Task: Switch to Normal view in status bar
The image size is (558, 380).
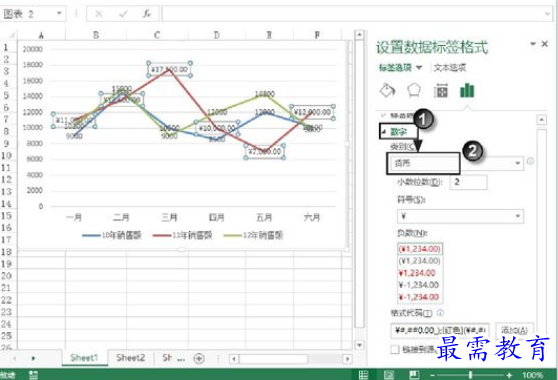Action: [363, 375]
